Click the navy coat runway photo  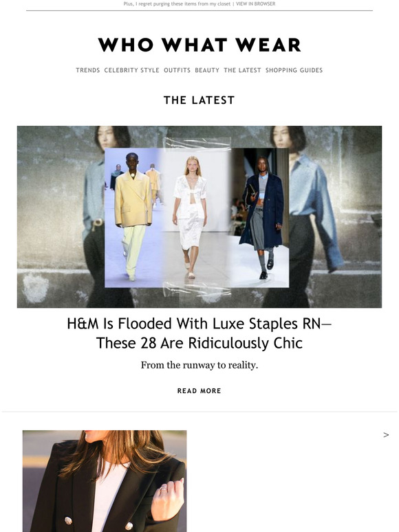click(x=261, y=218)
